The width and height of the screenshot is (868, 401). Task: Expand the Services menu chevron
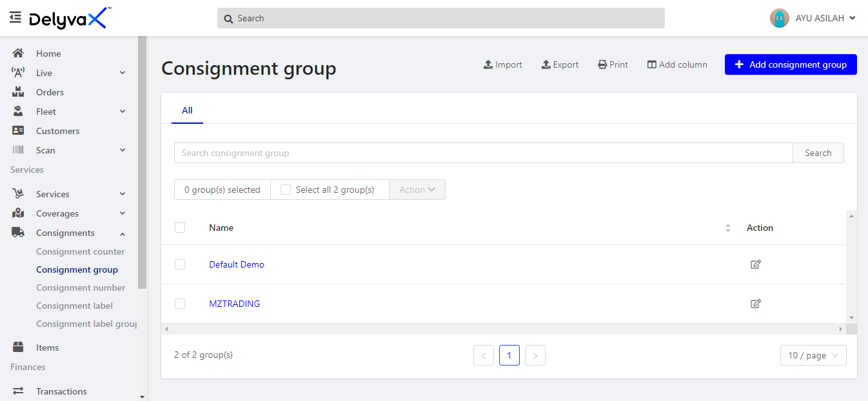123,194
